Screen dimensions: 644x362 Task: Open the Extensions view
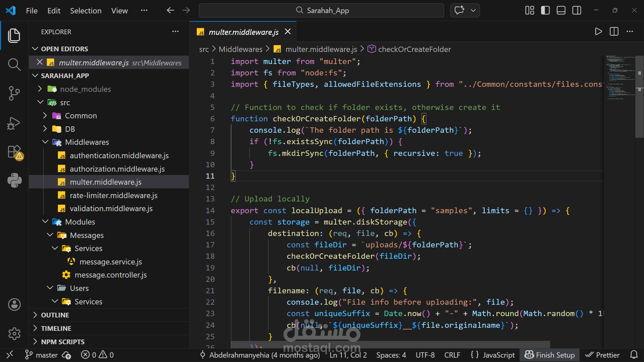pyautogui.click(x=14, y=152)
